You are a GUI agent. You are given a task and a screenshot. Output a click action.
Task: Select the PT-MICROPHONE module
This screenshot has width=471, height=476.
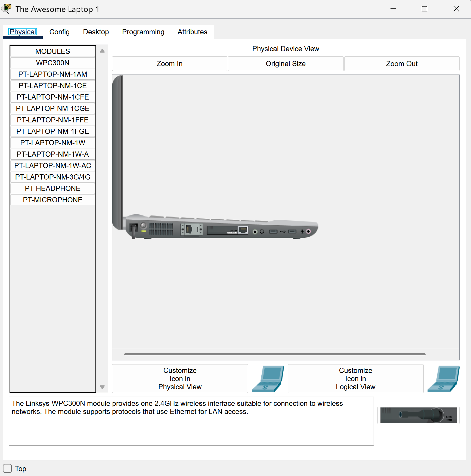click(x=53, y=200)
